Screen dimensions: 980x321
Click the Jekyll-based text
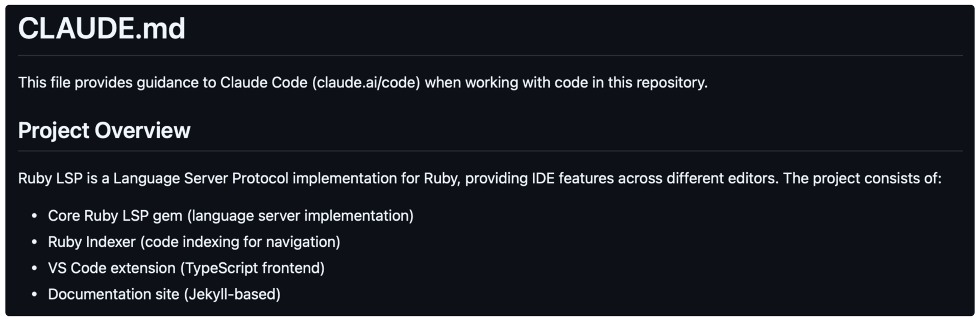pyautogui.click(x=232, y=294)
